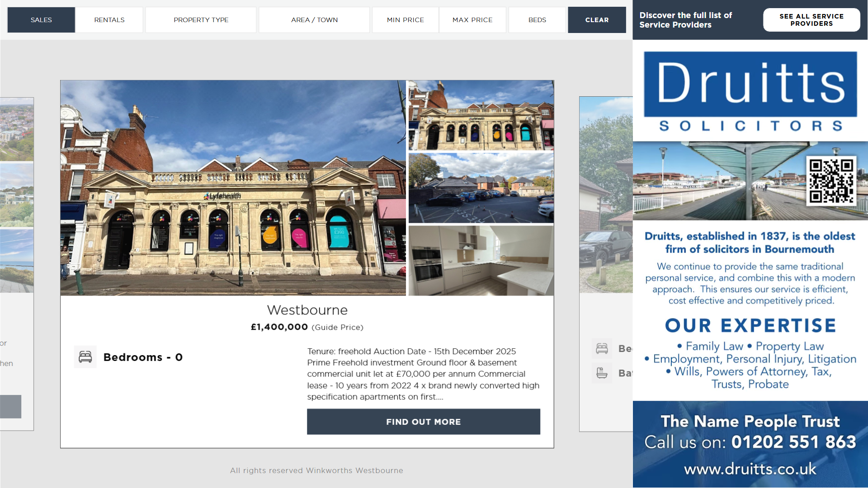Image resolution: width=868 pixels, height=488 pixels.
Task: View the kitchen interior thumbnail
Action: coord(481,261)
